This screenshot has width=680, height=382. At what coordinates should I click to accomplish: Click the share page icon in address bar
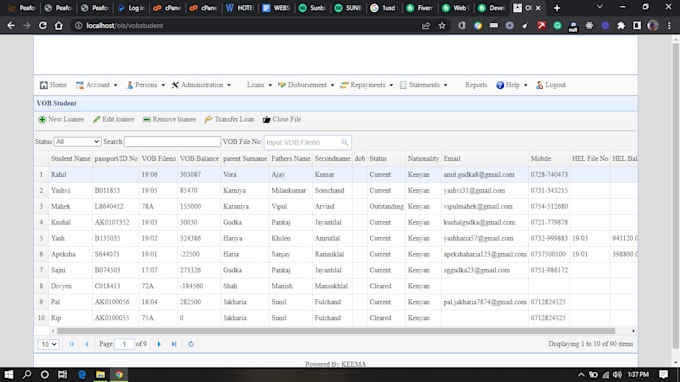(425, 26)
